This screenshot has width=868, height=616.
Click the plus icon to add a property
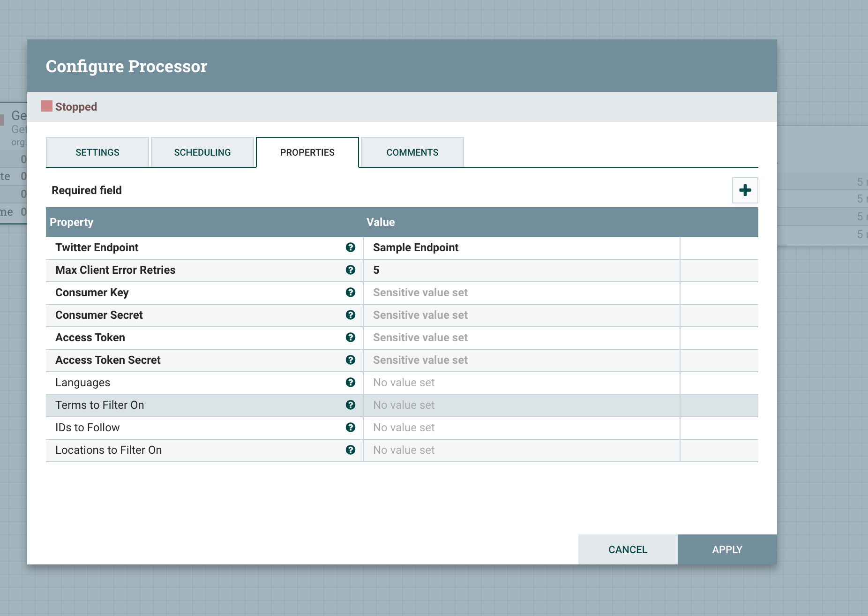click(745, 190)
